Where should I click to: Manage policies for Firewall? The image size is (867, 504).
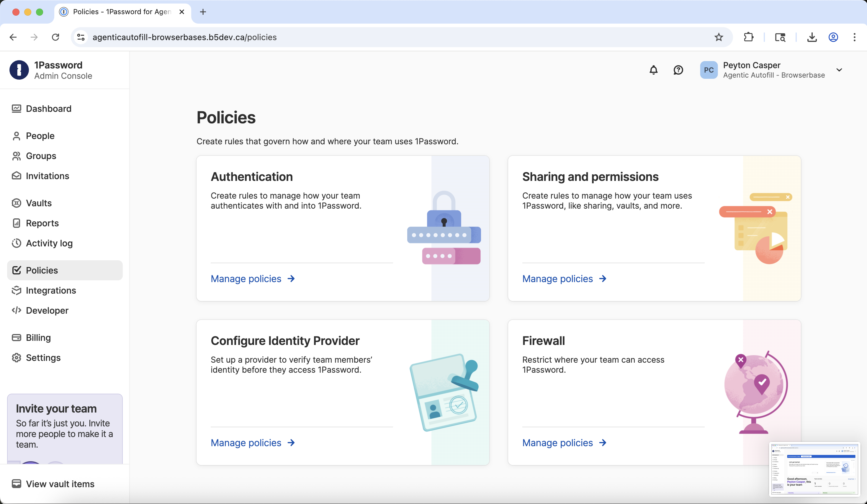(564, 443)
